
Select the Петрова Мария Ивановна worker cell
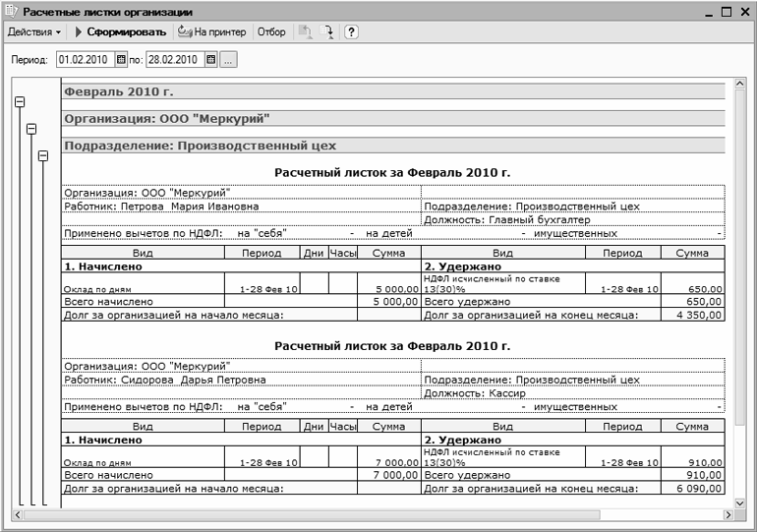point(161,207)
